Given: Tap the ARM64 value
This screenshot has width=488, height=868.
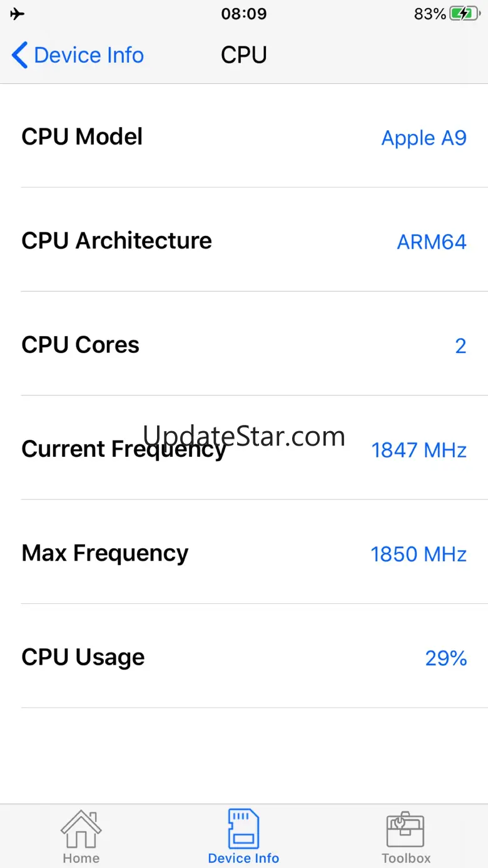Looking at the screenshot, I should [x=432, y=242].
